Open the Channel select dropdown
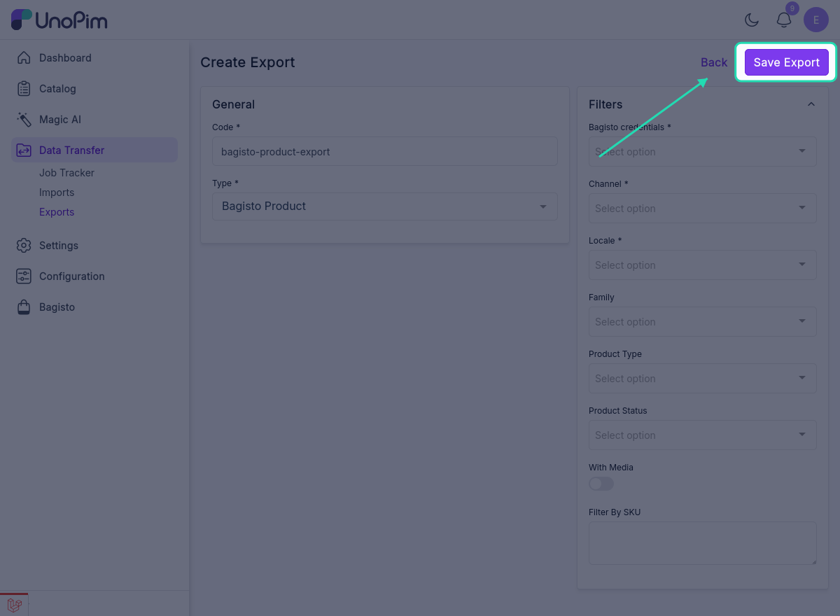Image resolution: width=840 pixels, height=616 pixels. click(703, 208)
